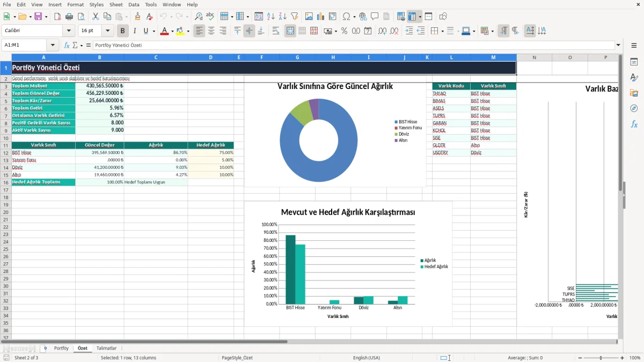Click the column G header
644x362 pixels.
297,57
